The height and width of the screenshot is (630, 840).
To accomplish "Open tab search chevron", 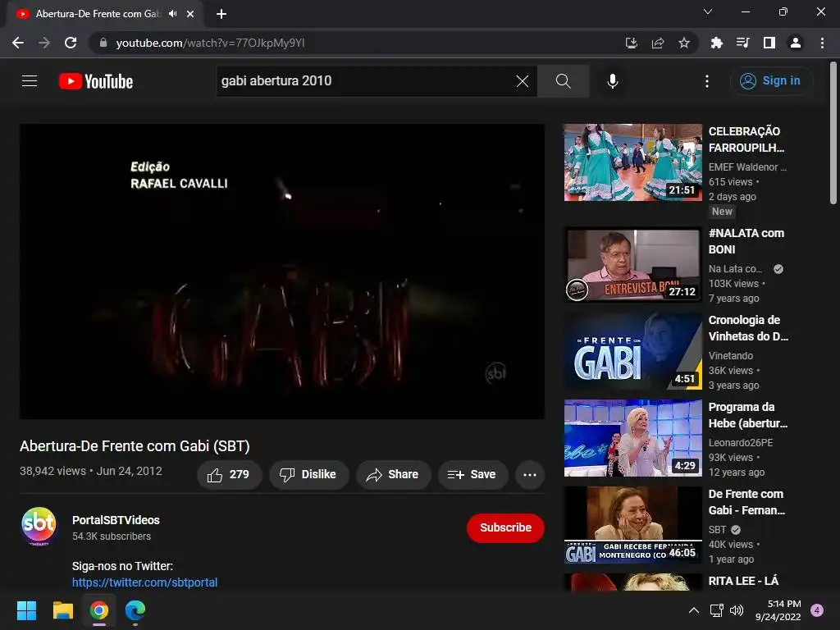I will (708, 11).
